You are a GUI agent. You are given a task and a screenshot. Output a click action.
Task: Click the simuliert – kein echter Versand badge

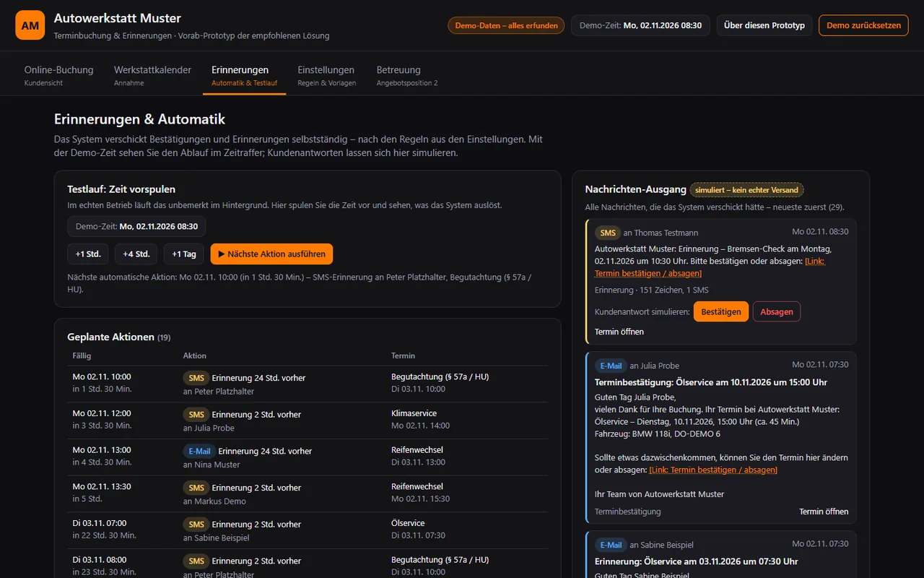pos(746,190)
